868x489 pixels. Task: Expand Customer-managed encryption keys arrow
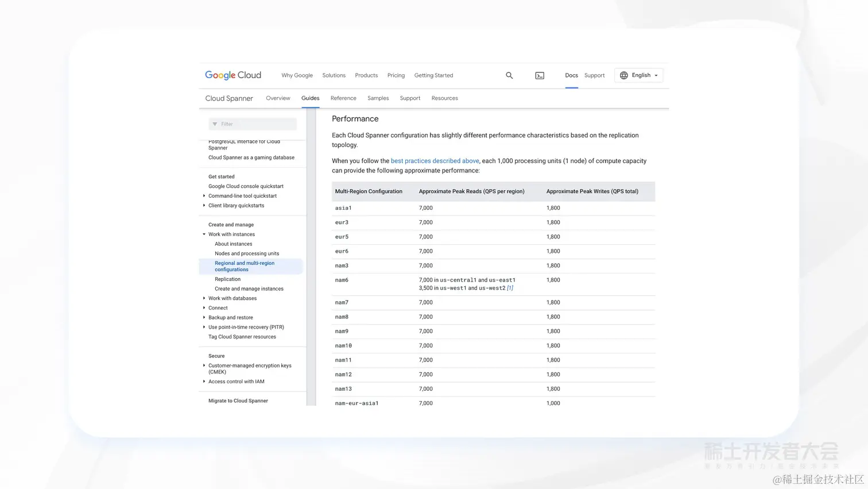tap(204, 365)
